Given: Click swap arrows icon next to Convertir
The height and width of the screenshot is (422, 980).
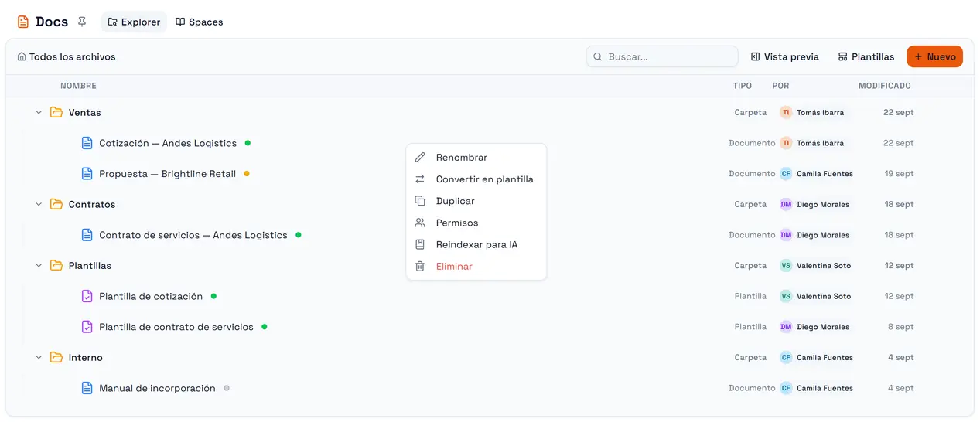Looking at the screenshot, I should [420, 179].
